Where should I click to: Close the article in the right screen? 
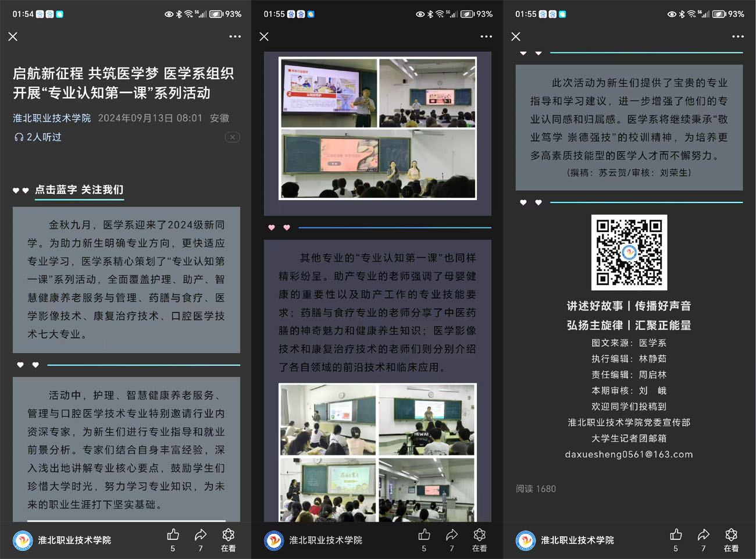[516, 37]
